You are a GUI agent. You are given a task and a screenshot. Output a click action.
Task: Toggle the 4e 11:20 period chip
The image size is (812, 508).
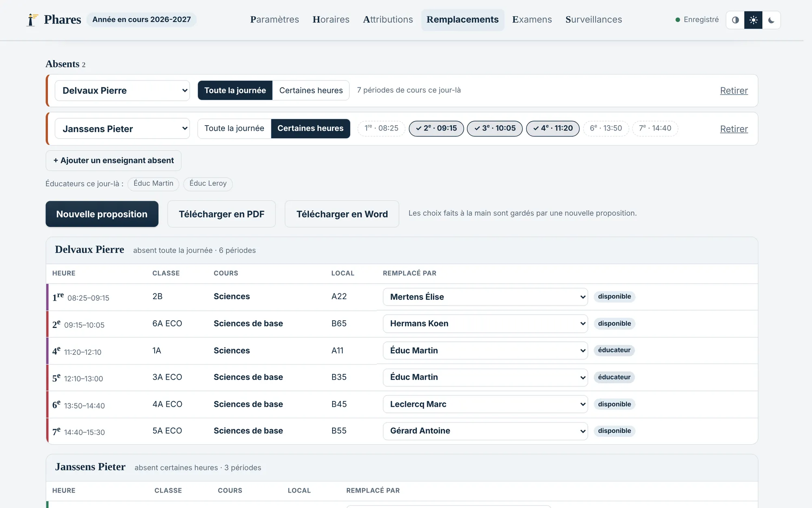[553, 128]
